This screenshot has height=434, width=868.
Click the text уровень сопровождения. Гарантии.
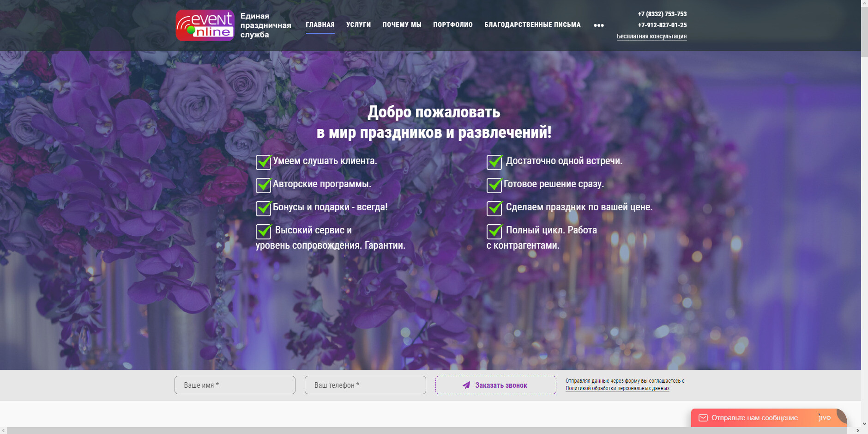(x=331, y=245)
